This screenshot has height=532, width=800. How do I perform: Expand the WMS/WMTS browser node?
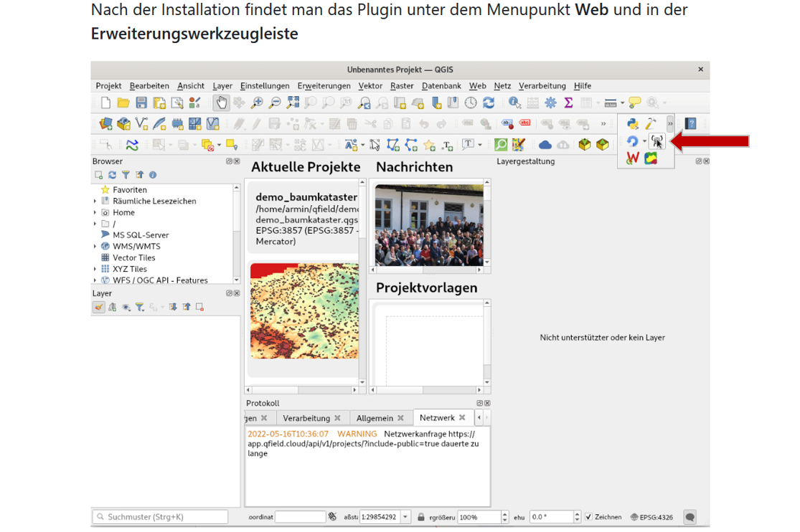click(x=95, y=246)
